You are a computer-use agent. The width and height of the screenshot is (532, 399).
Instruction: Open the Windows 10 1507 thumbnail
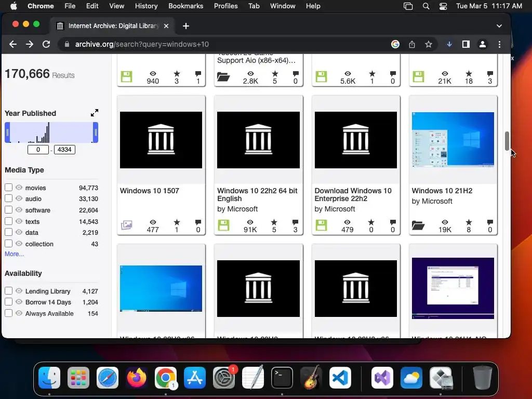[x=161, y=140]
